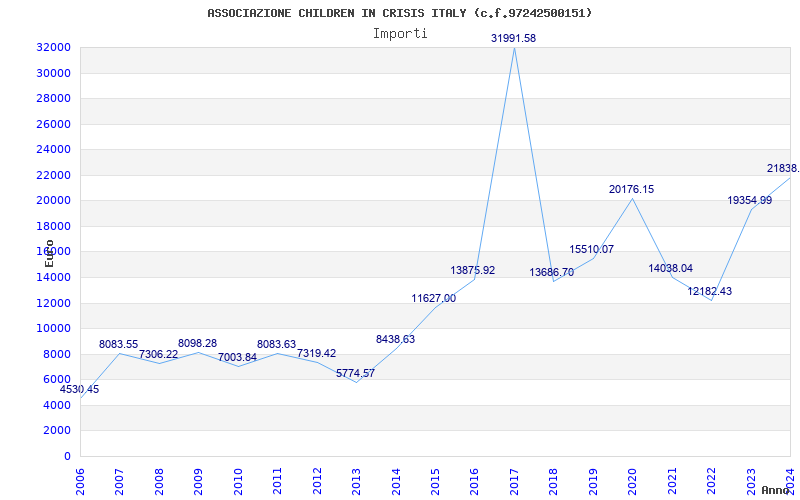Screen dimensions: 800x500
Task: Select the 2019 x-axis year label
Action: point(593,482)
